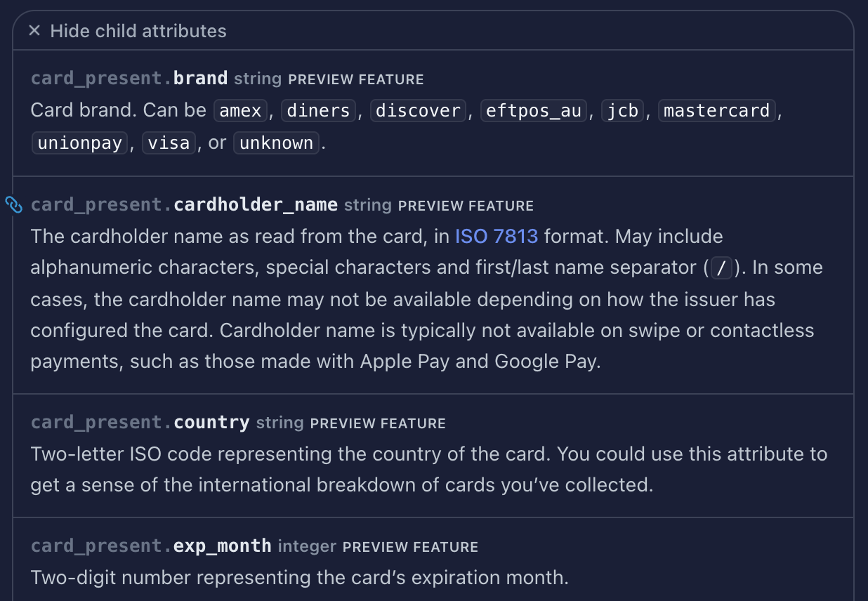Click the discover code value

pos(417,110)
